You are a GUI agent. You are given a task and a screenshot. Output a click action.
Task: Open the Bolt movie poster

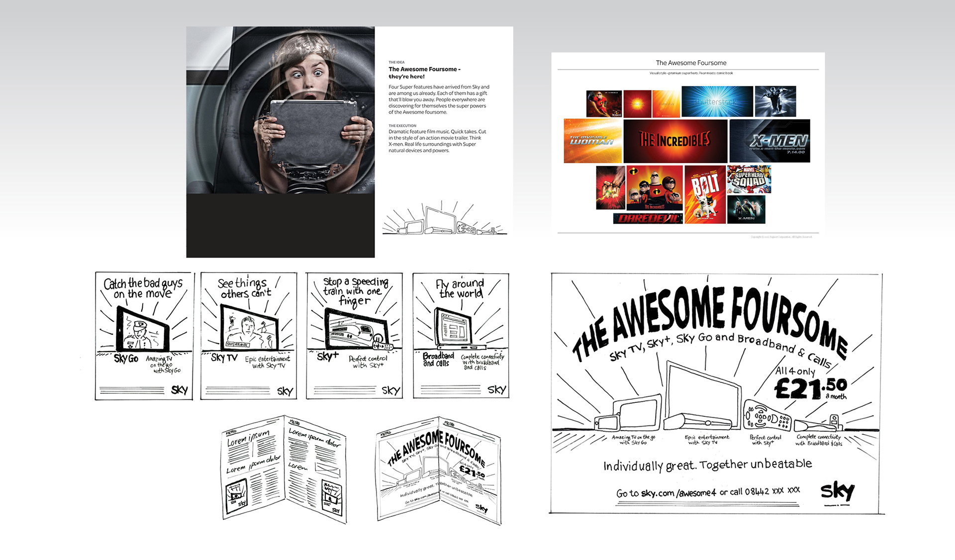click(705, 194)
